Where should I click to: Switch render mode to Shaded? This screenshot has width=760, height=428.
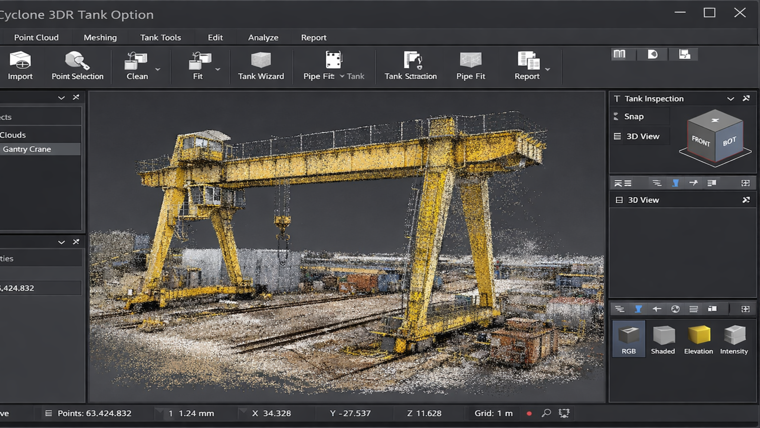[663, 339]
